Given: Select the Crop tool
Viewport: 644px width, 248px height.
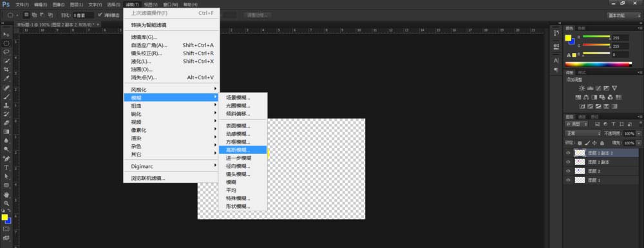Looking at the screenshot, I should click(6, 69).
